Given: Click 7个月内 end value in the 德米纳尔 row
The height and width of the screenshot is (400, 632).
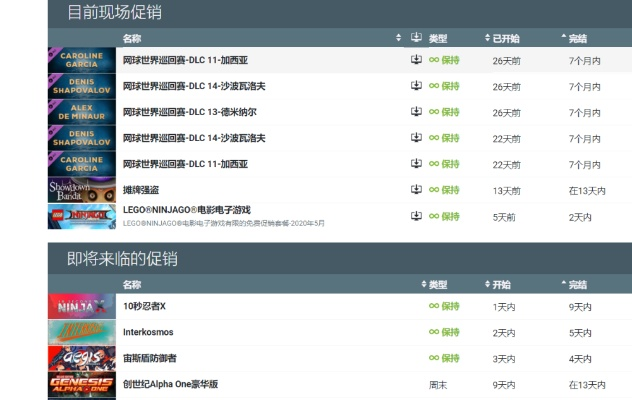Looking at the screenshot, I should tap(584, 112).
